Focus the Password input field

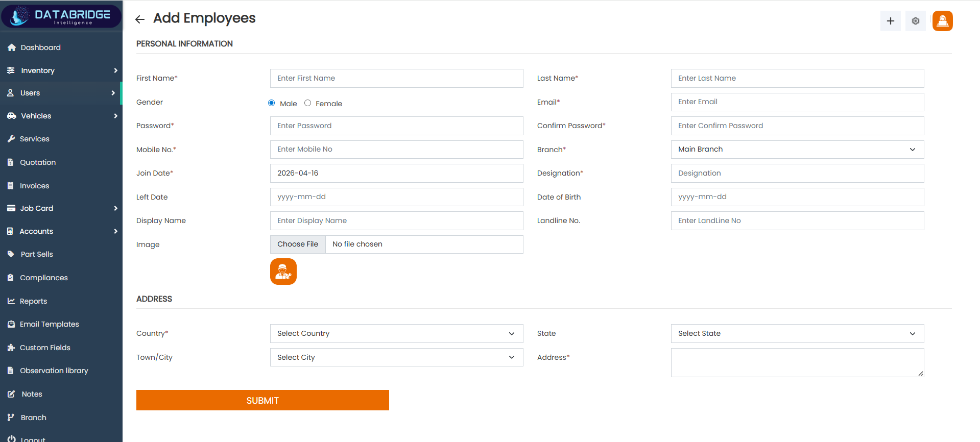pos(396,126)
